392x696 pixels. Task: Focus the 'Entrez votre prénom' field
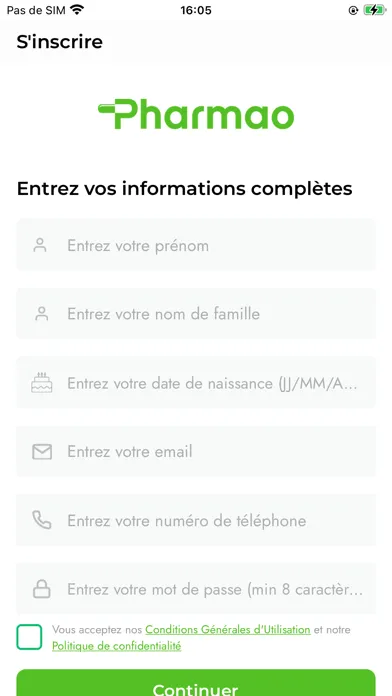pyautogui.click(x=196, y=245)
